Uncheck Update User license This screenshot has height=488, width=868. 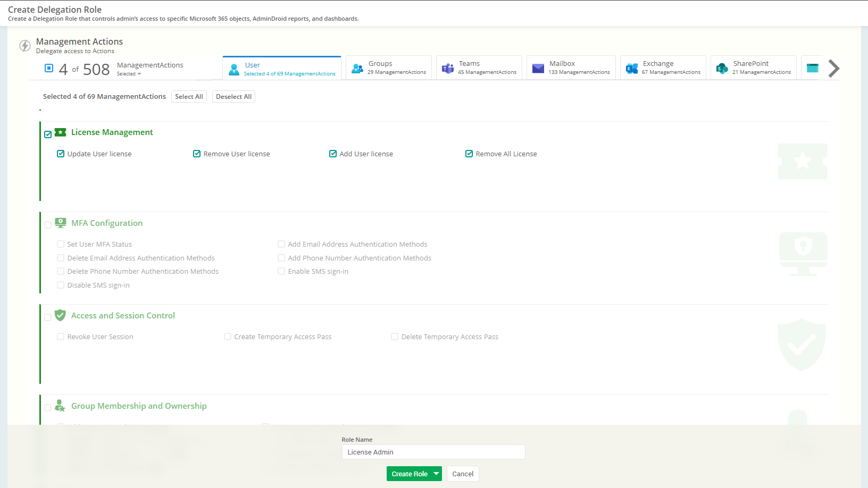pyautogui.click(x=61, y=154)
